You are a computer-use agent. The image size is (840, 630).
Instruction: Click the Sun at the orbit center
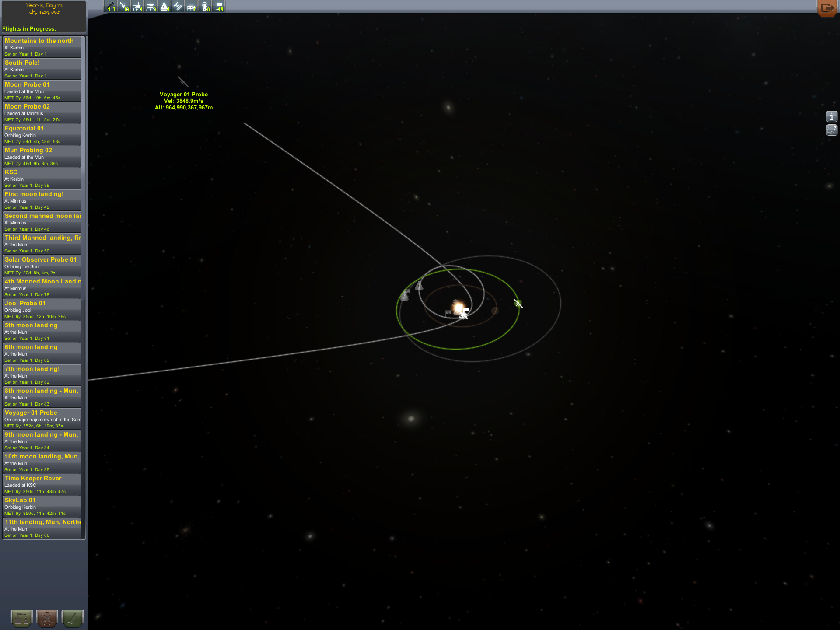pyautogui.click(x=458, y=308)
